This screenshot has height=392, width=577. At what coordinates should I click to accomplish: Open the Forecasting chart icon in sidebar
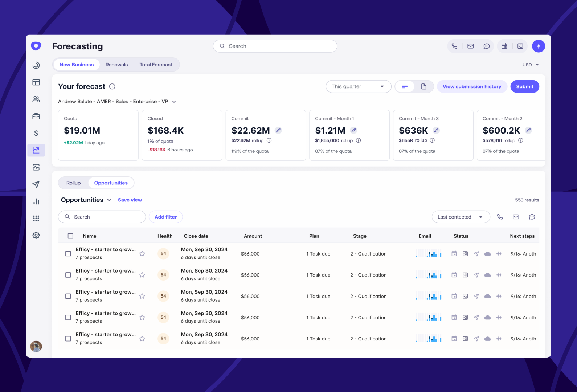pos(36,150)
